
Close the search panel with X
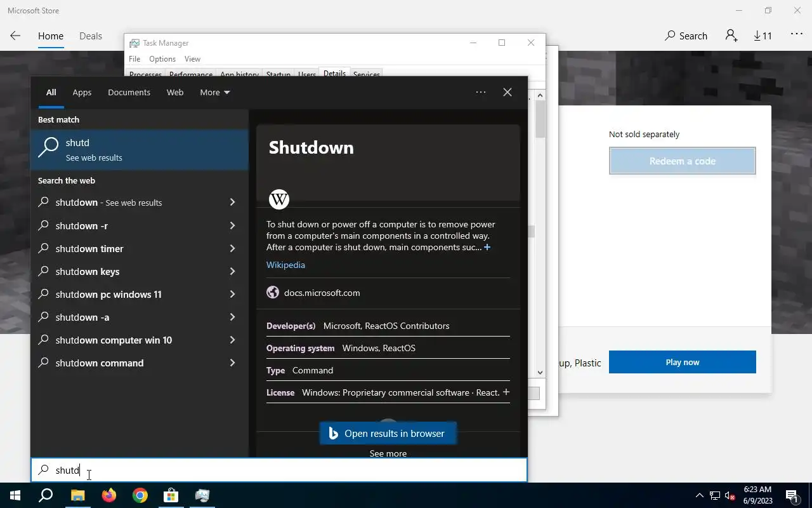coord(507,92)
